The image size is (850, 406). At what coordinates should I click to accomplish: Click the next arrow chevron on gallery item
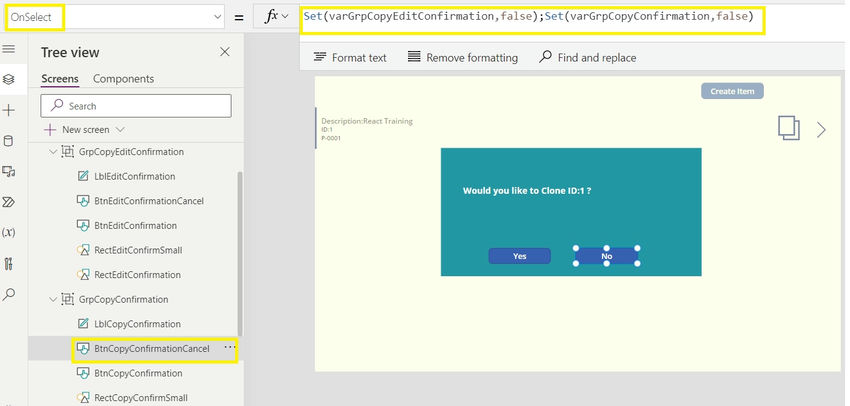pos(822,130)
